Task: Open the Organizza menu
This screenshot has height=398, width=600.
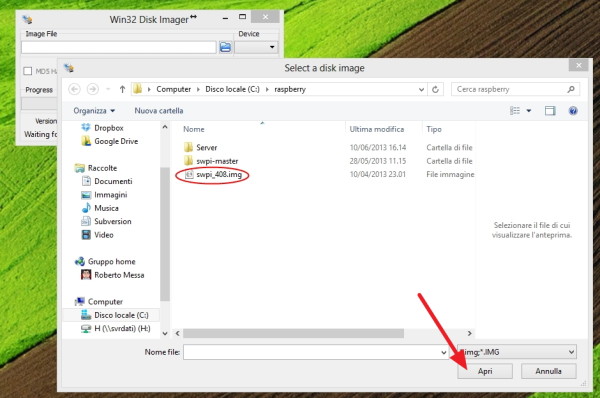Action: (x=94, y=111)
